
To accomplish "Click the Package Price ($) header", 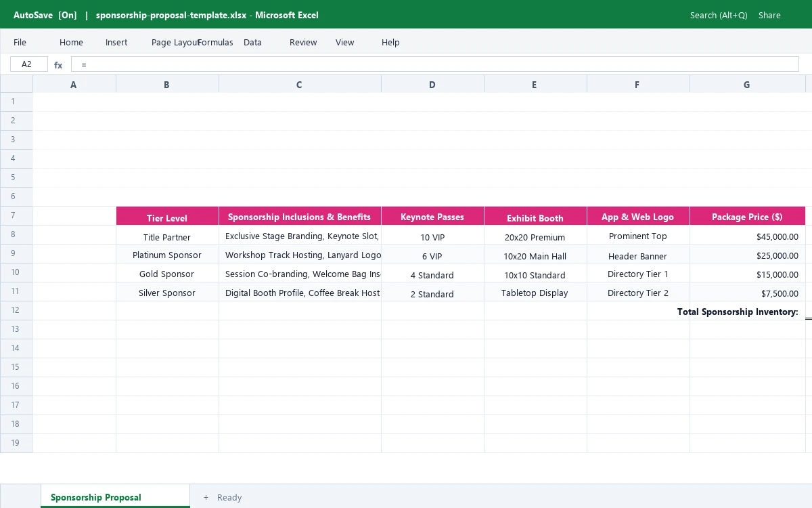I will coord(748,216).
